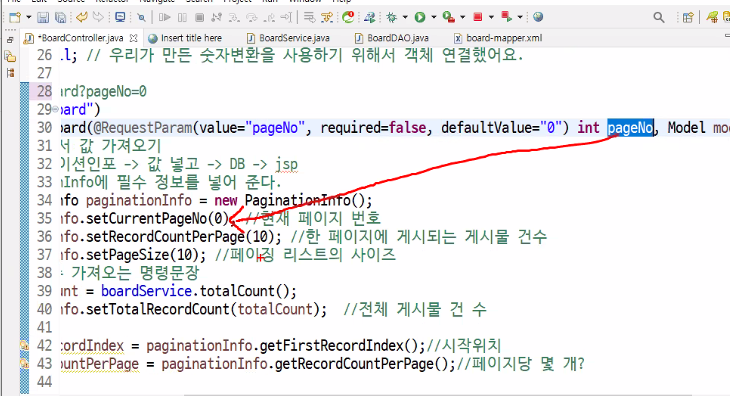Open the hierarchy sidebar icon below Package Explorer

(10, 73)
